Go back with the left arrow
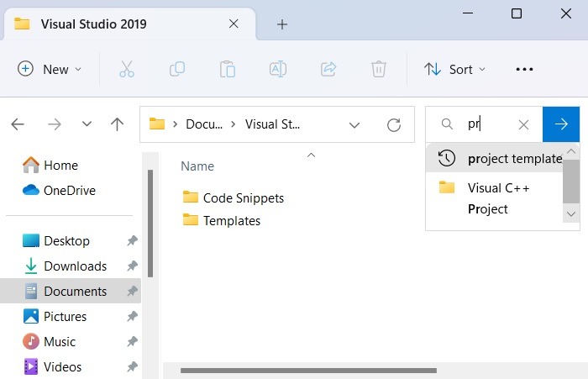 [x=18, y=124]
